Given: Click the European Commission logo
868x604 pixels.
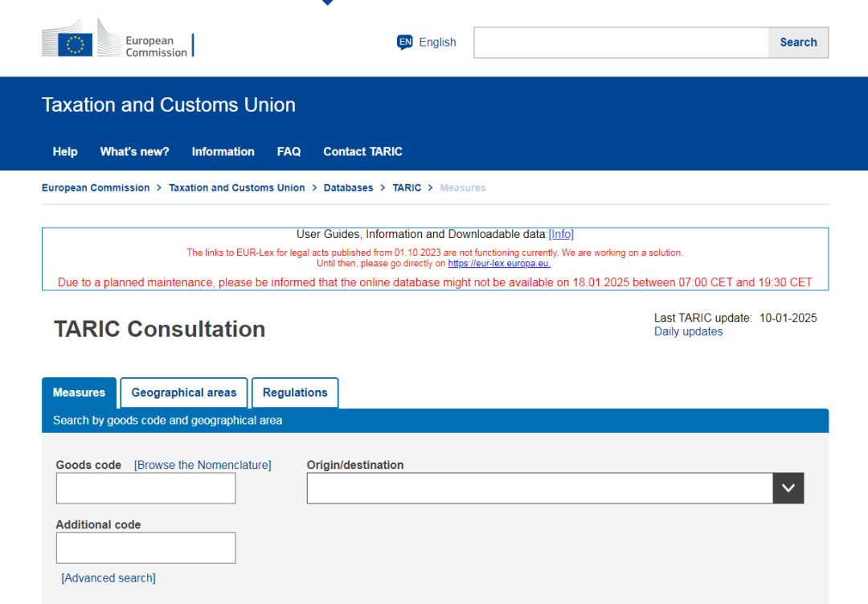Looking at the screenshot, I should (118, 38).
